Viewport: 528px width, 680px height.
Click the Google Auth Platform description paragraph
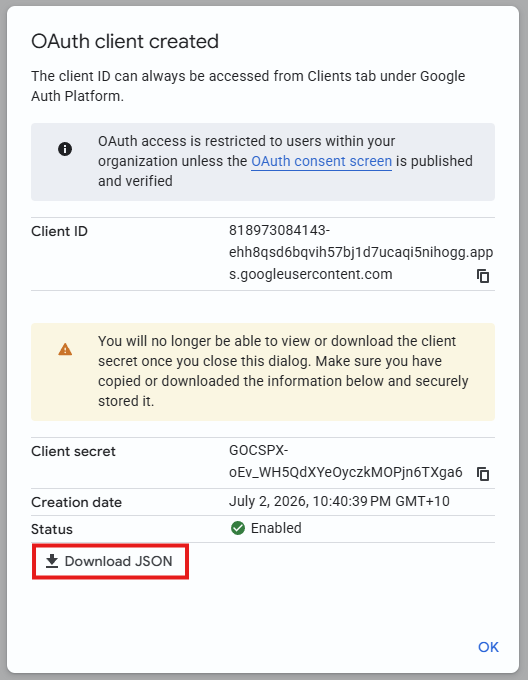pyautogui.click(x=248, y=86)
